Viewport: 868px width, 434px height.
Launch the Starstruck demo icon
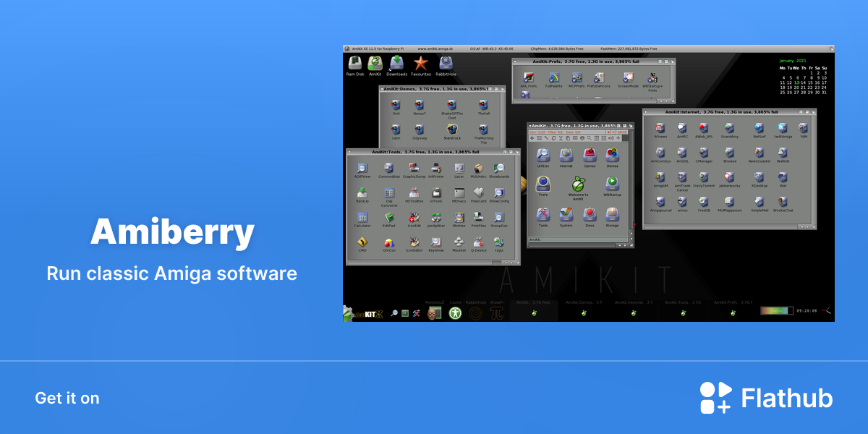452,131
